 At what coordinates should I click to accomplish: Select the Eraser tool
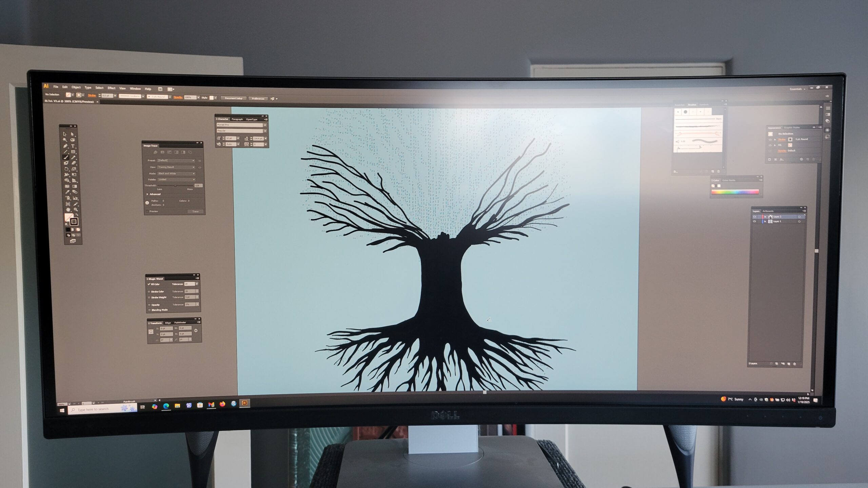click(x=74, y=163)
